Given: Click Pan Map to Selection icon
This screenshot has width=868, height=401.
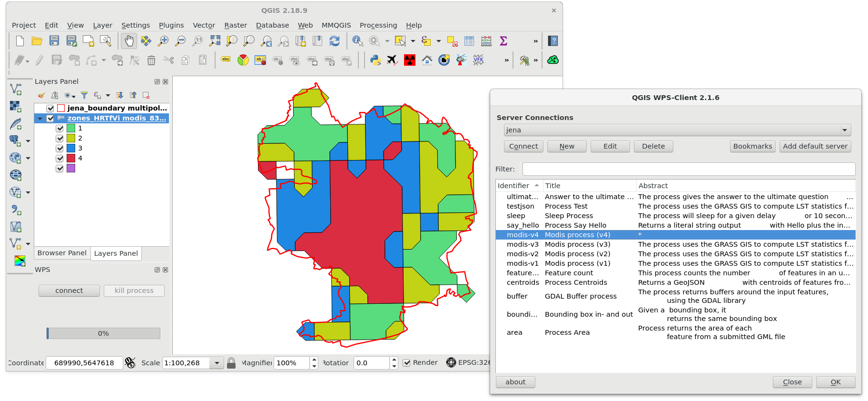Looking at the screenshot, I should [x=146, y=41].
